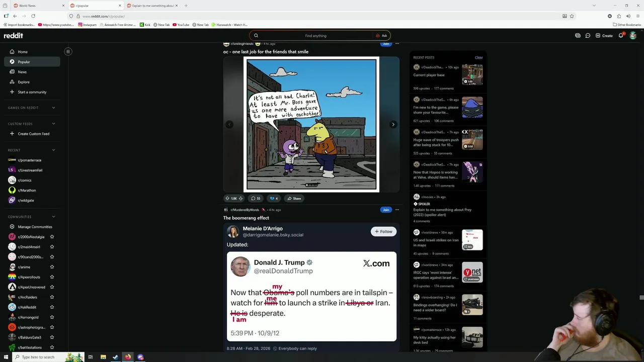The image size is (644, 362).
Task: Favorite r/AskReddit with the star
Action: (x=52, y=307)
